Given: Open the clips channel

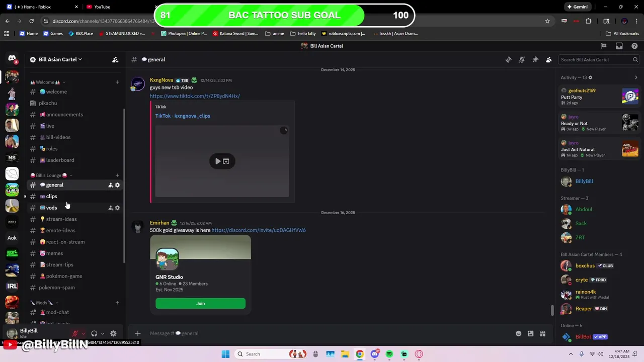Looking at the screenshot, I should coord(75,196).
